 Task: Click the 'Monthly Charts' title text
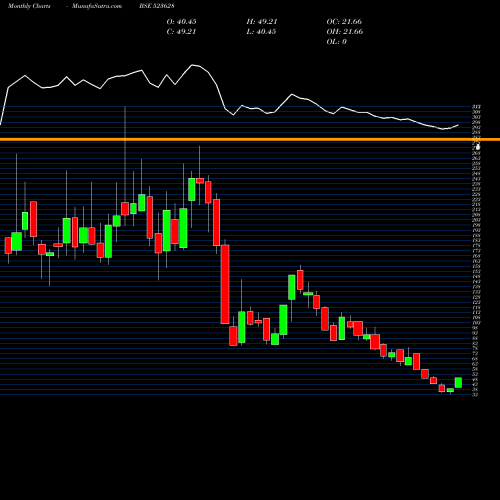(x=29, y=6)
